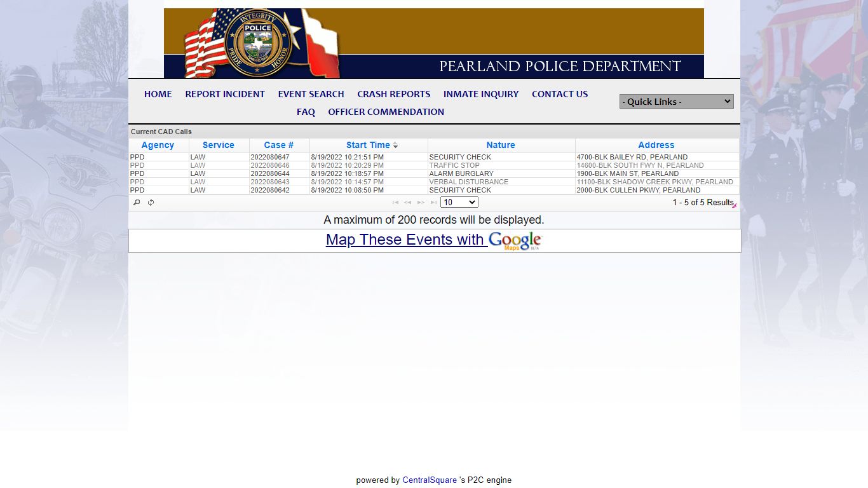
Task: Sort by the Nature column header
Action: coord(501,146)
